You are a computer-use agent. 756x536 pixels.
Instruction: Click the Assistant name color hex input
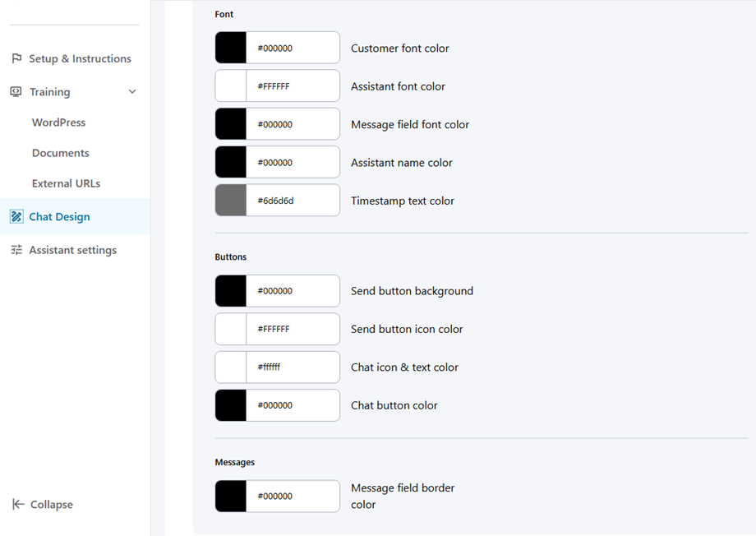(x=292, y=163)
